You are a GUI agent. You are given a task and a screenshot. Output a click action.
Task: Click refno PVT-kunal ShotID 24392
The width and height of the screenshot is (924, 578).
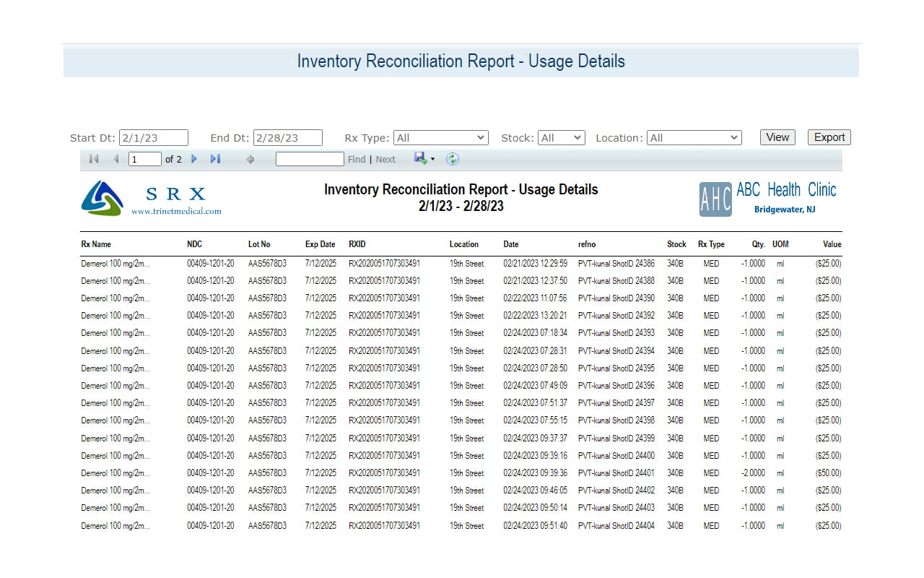click(616, 316)
